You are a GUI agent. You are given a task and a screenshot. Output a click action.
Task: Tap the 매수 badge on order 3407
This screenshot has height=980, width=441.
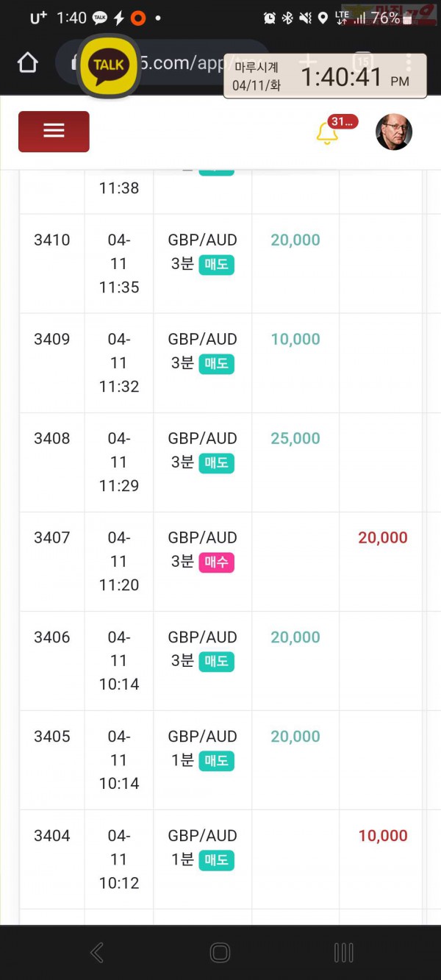click(x=216, y=562)
